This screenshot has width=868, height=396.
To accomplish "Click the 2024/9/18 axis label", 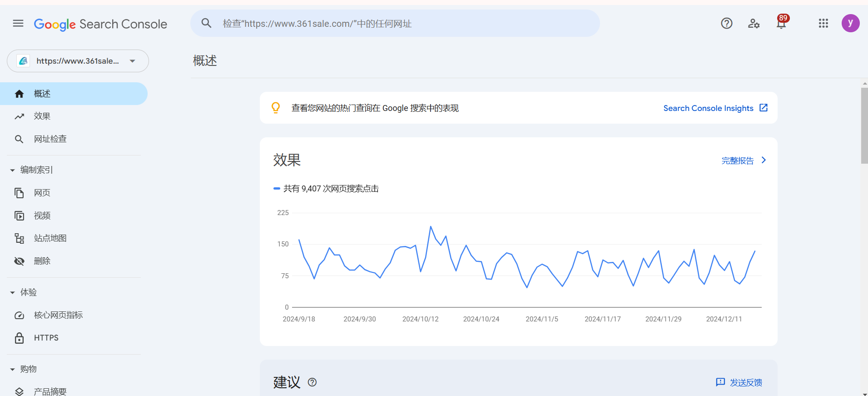I will click(x=299, y=319).
